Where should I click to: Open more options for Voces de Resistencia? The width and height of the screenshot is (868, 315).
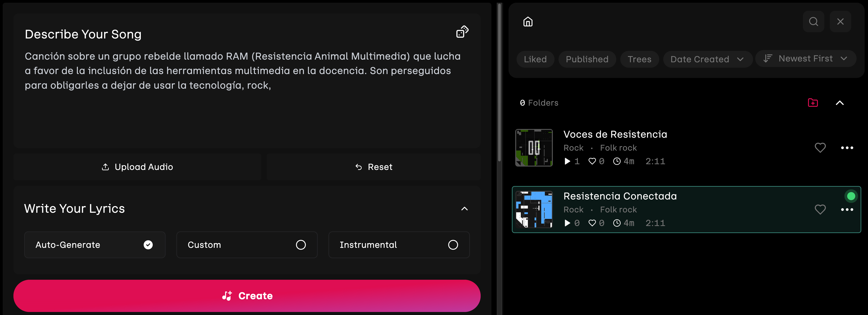click(847, 148)
